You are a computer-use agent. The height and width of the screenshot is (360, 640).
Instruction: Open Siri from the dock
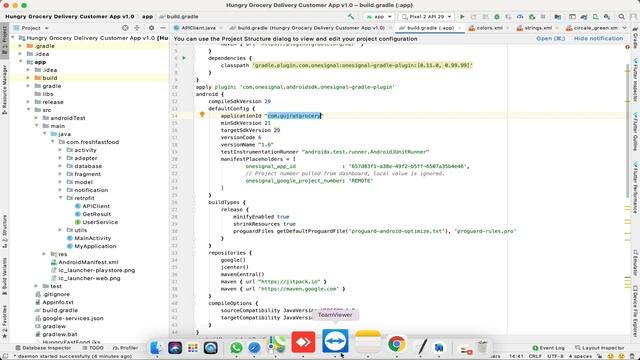click(x=175, y=348)
